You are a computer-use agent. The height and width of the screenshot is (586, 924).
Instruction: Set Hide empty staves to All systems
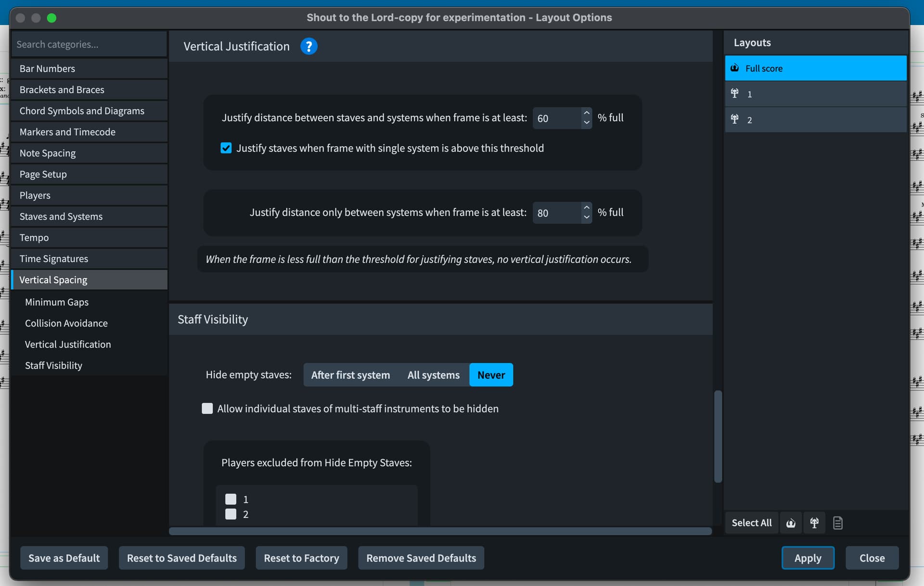[433, 375]
